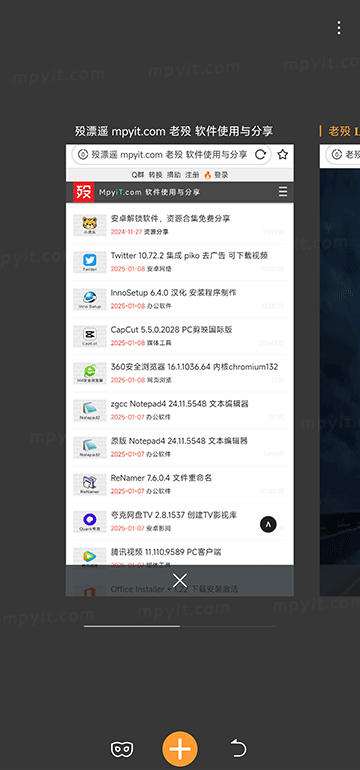Click the 安卓网络 category tag
360x770 pixels.
(159, 269)
